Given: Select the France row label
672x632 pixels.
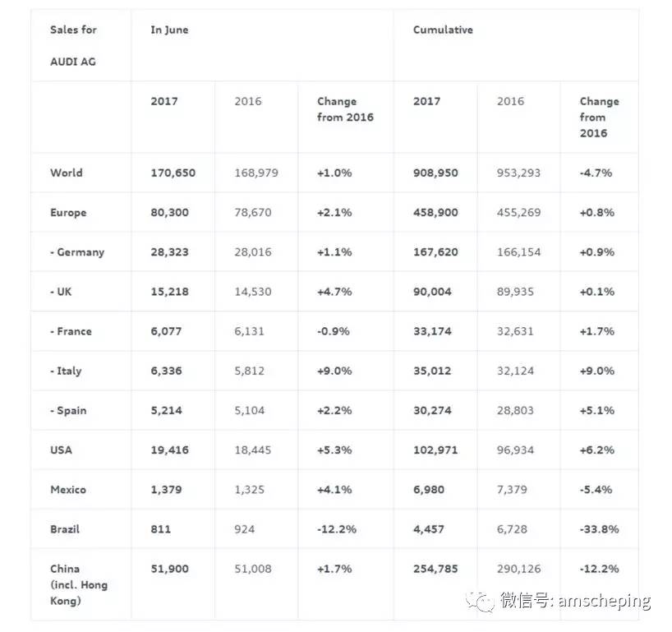Looking at the screenshot, I should [x=71, y=331].
